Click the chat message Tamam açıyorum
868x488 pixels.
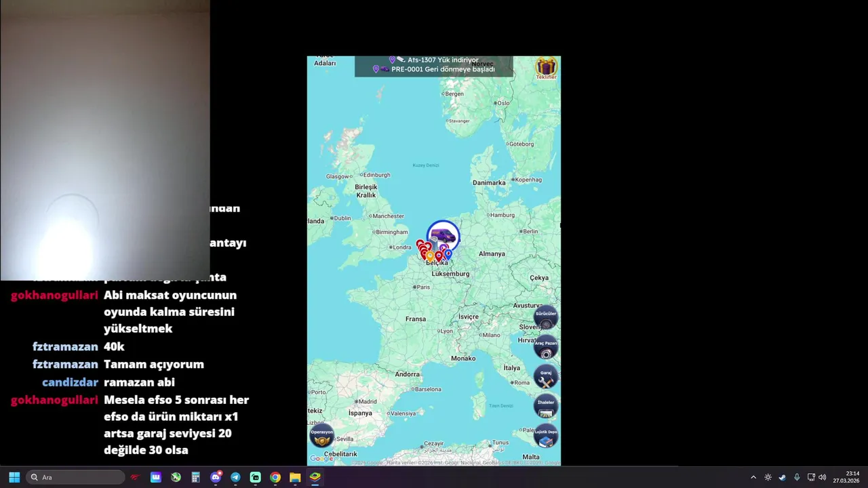point(154,365)
